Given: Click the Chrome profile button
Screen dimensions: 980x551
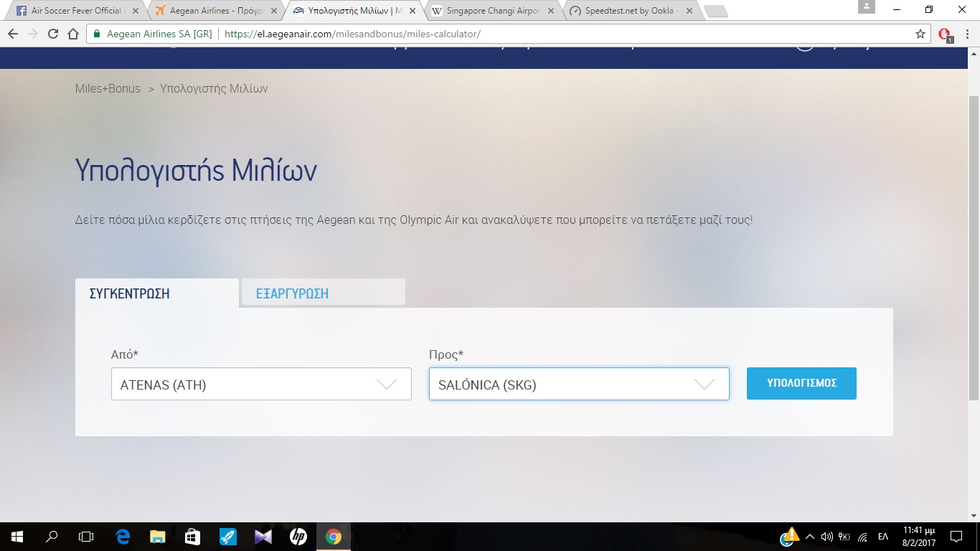Looking at the screenshot, I should [866, 6].
